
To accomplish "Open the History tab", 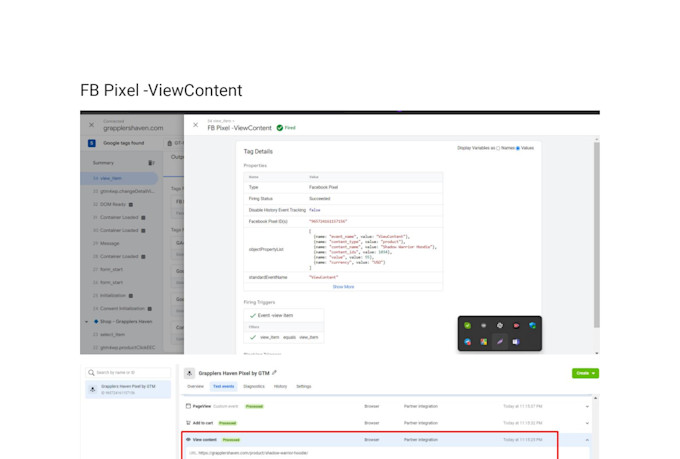I will [280, 386].
